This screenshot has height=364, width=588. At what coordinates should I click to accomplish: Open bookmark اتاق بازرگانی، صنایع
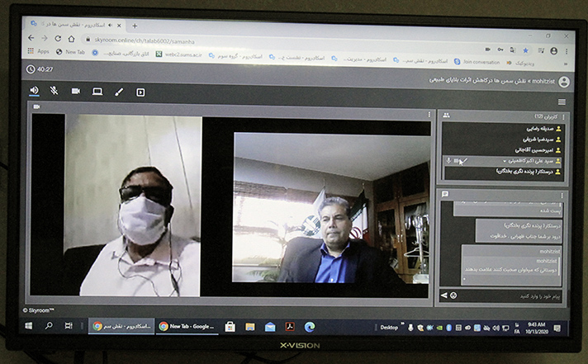121,54
